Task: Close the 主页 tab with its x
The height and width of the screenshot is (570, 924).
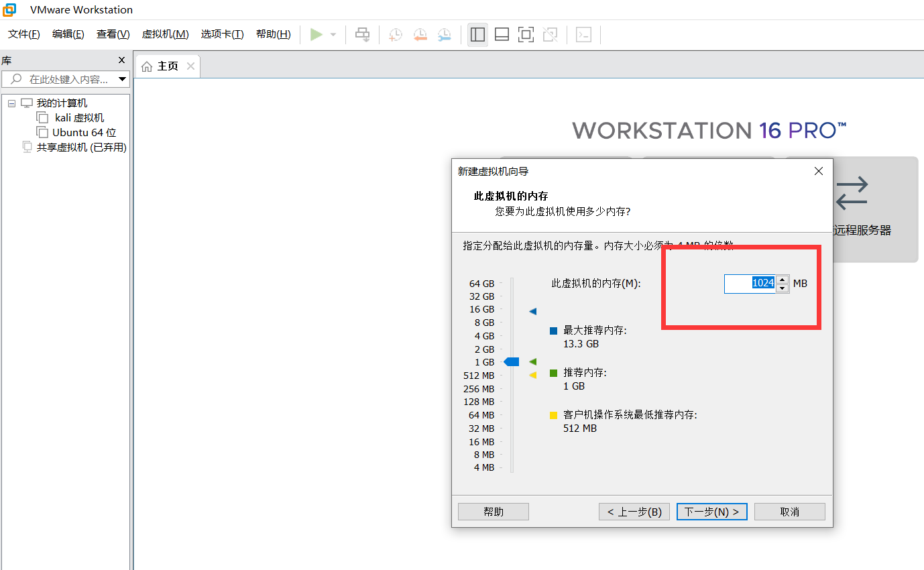Action: coord(190,66)
